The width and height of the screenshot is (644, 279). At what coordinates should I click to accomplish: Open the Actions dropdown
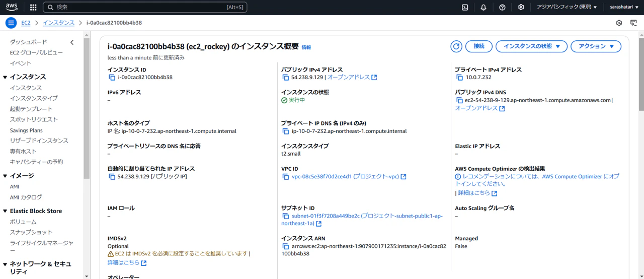596,46
